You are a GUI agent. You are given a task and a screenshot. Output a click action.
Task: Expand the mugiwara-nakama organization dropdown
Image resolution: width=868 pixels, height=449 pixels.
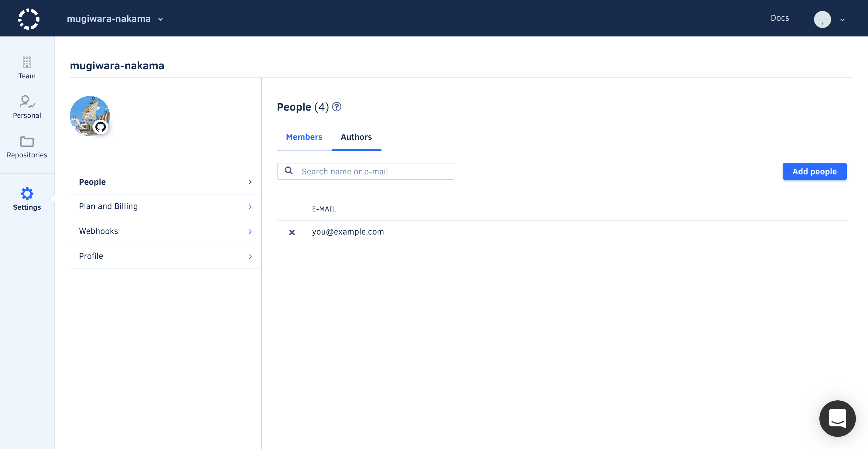click(x=160, y=19)
